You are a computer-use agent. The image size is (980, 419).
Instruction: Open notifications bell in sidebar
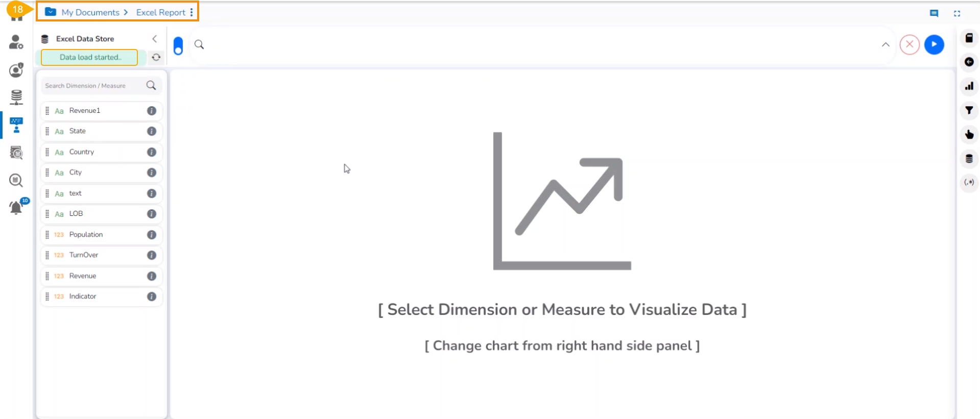tap(16, 207)
